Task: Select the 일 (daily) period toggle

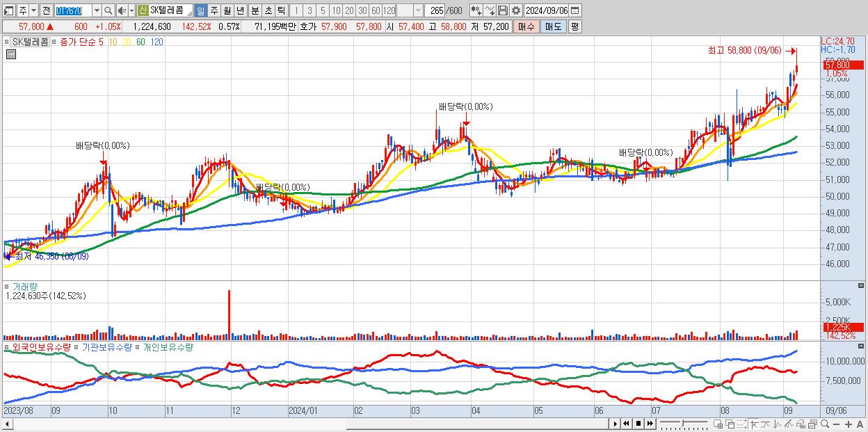Action: (x=200, y=11)
